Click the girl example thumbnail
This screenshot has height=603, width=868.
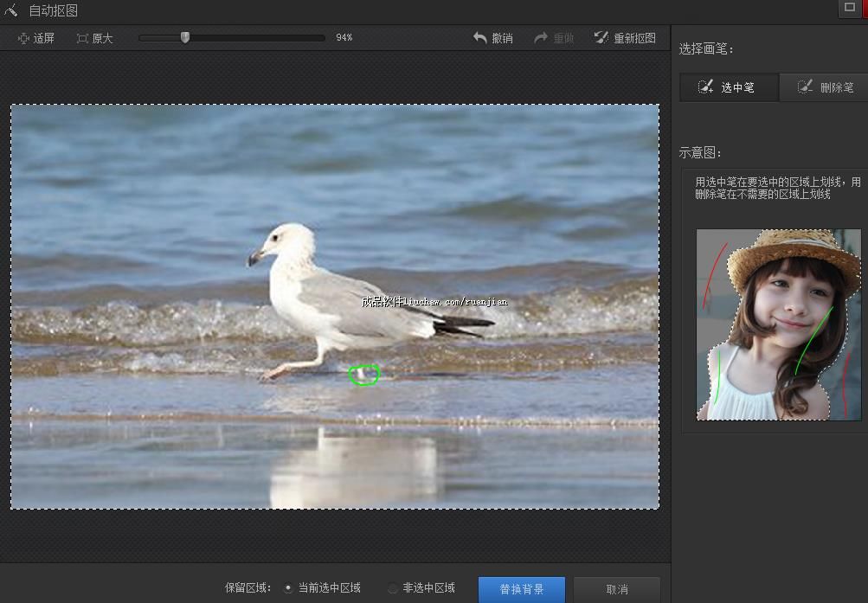(x=778, y=324)
